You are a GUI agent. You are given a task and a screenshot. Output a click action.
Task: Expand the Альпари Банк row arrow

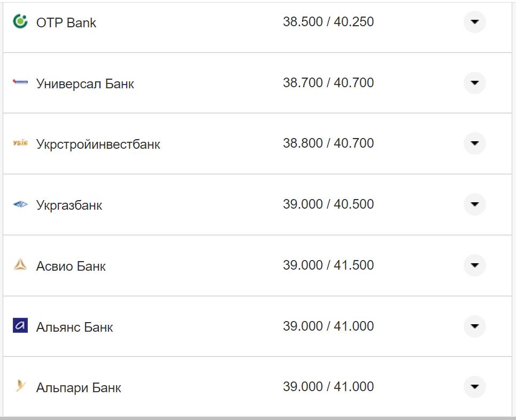[x=474, y=387]
